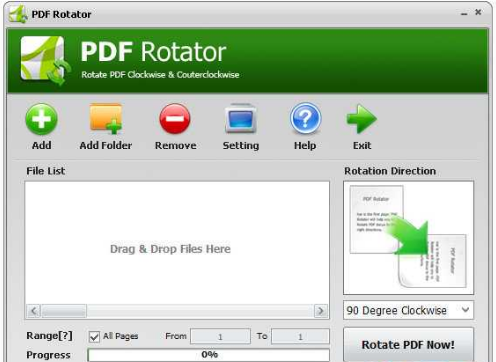Click the green Exit arrow icon
Viewport: 496px width, 362px height.
[362, 119]
